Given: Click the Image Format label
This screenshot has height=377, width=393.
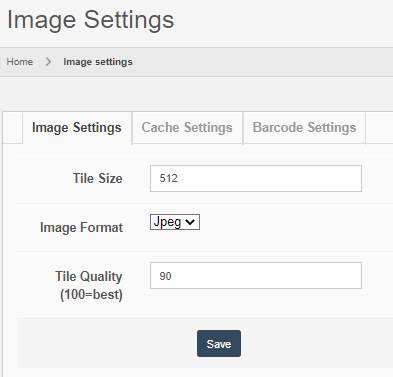Looking at the screenshot, I should (81, 228).
